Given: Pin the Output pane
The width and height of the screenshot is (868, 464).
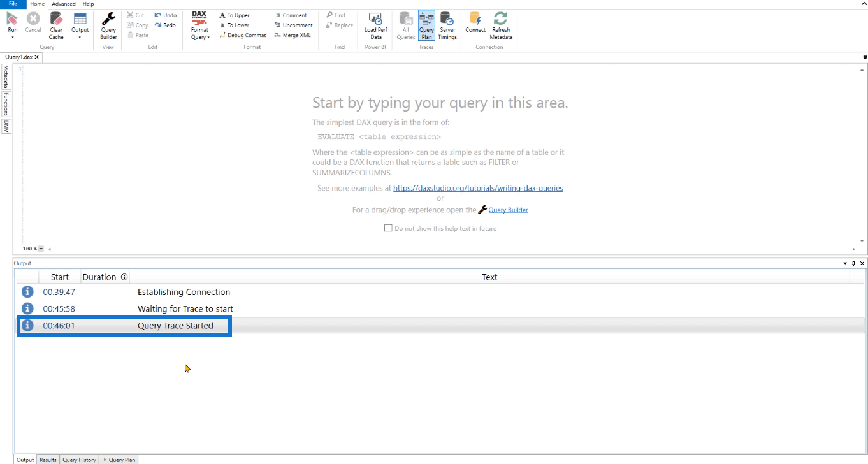Looking at the screenshot, I should (x=855, y=263).
